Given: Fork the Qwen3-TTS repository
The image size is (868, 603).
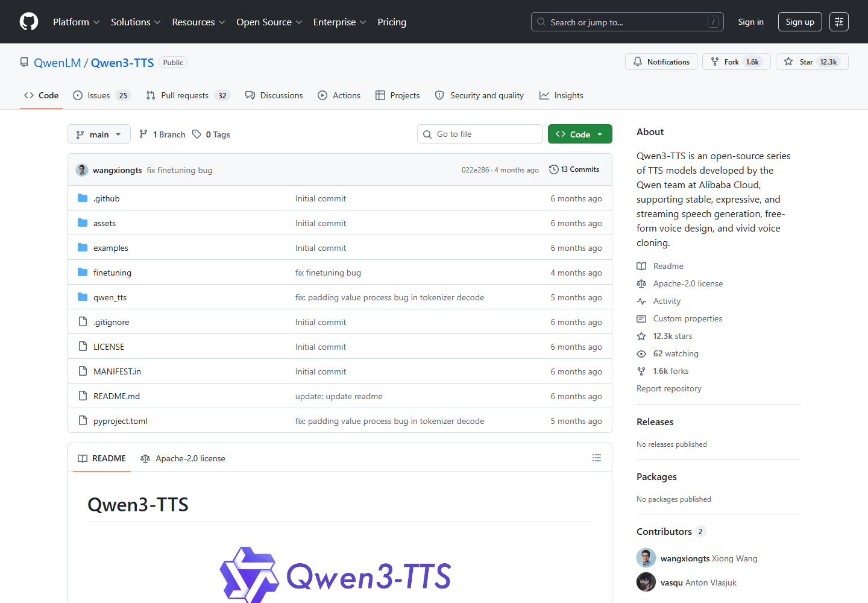Looking at the screenshot, I should [x=736, y=62].
